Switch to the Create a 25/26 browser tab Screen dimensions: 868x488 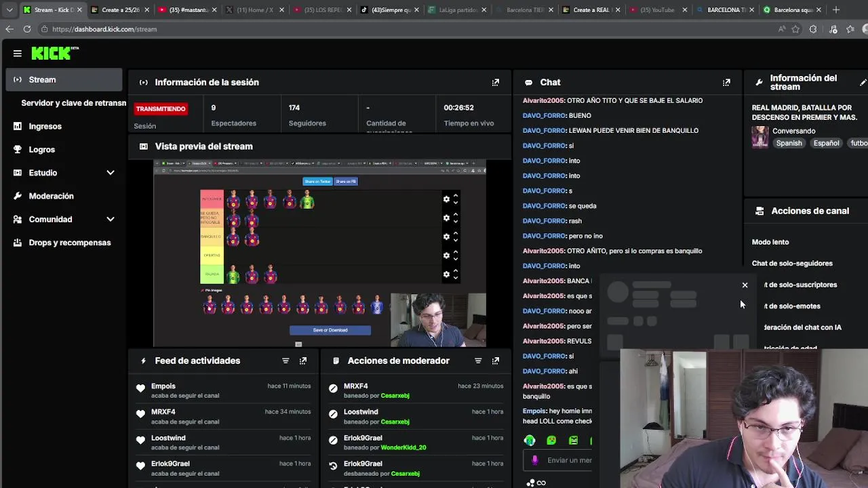pyautogui.click(x=119, y=10)
